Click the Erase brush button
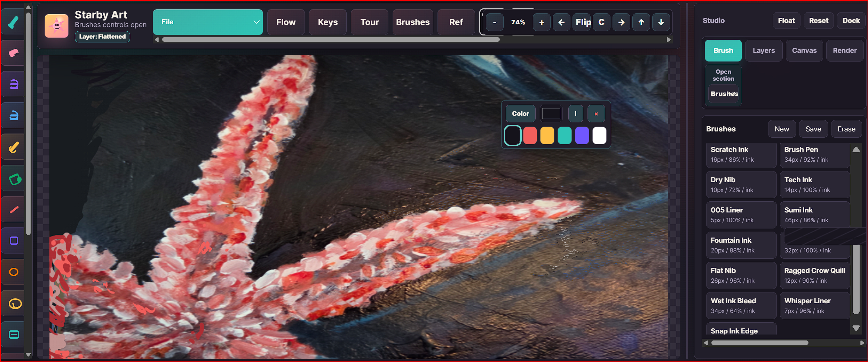Viewport: 868px width, 362px height. point(846,129)
